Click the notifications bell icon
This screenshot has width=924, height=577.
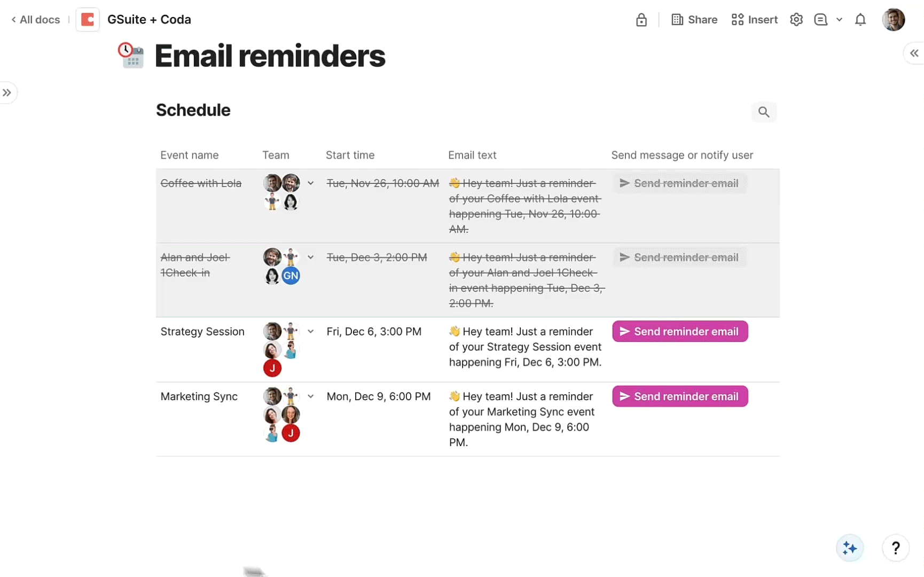860,20
